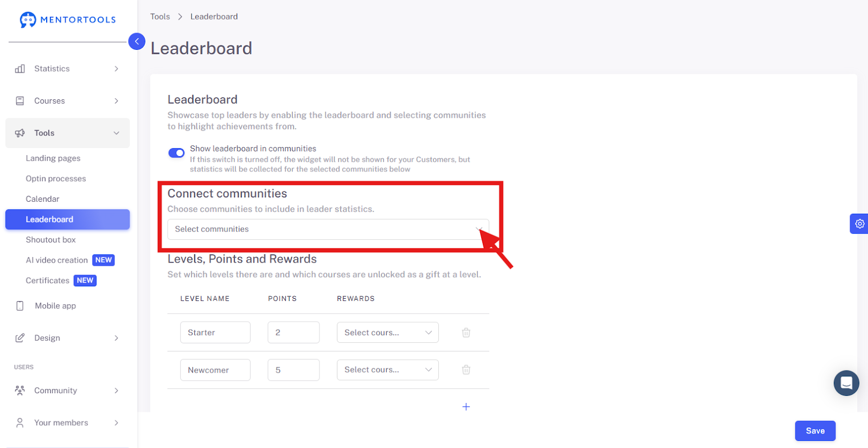Open the chat support bubble
The width and height of the screenshot is (868, 448).
(846, 383)
